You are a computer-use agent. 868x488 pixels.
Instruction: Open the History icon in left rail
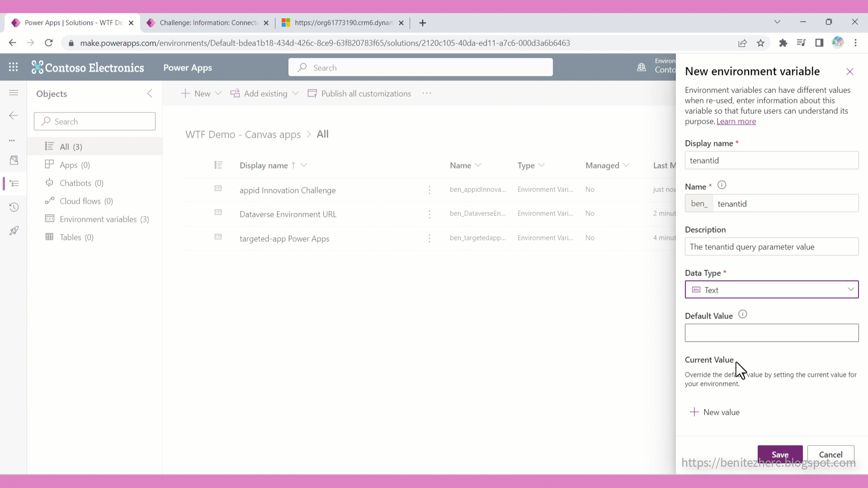point(14,207)
